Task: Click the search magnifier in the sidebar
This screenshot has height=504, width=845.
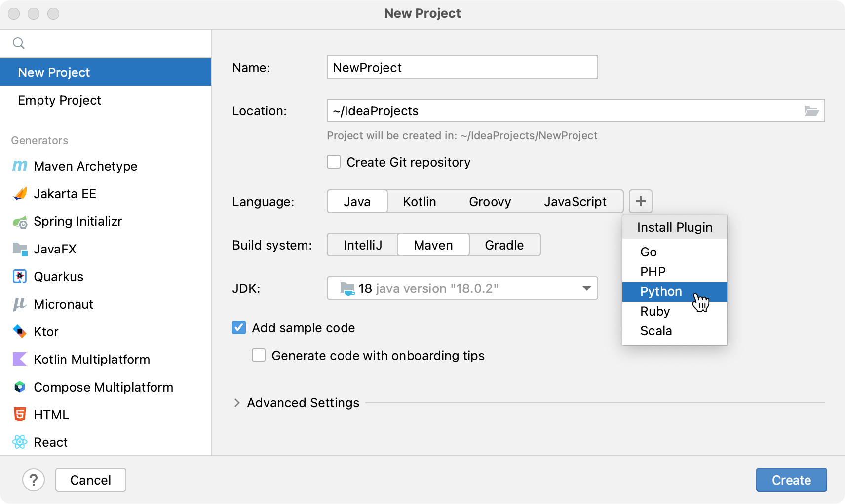Action: (19, 43)
